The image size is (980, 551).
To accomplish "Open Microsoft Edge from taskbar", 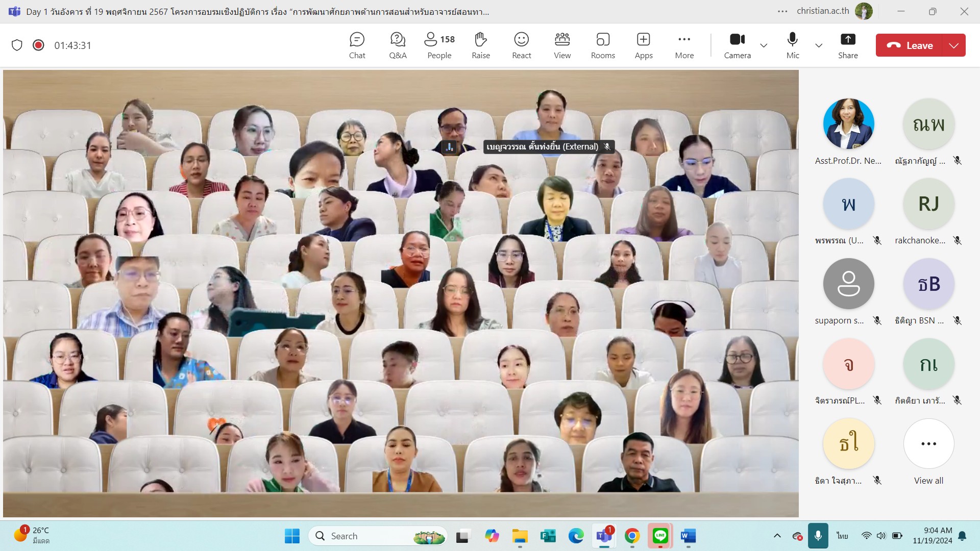I will point(576,536).
